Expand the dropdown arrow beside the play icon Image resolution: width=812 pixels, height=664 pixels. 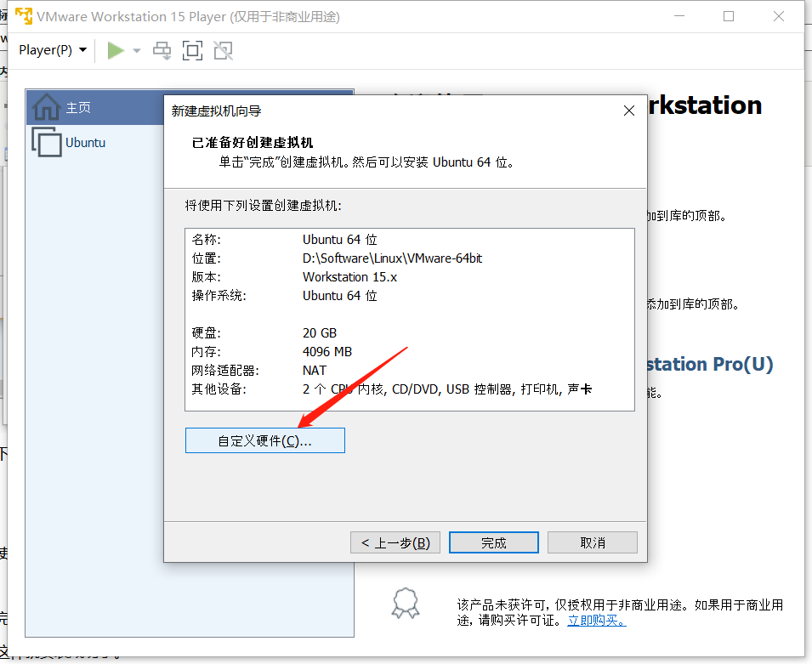tap(137, 50)
